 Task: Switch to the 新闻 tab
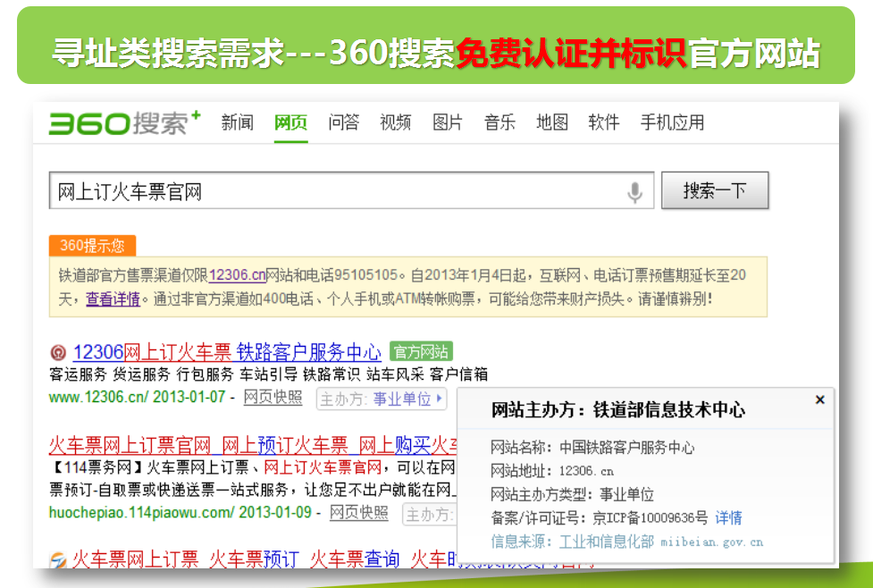(x=237, y=122)
